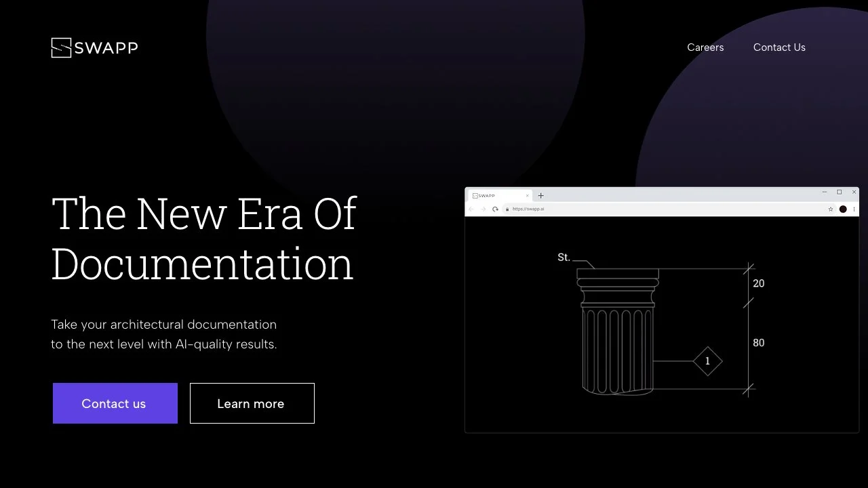868x488 pixels.
Task: Click the tagline about architectural documentation
Action: (164, 334)
